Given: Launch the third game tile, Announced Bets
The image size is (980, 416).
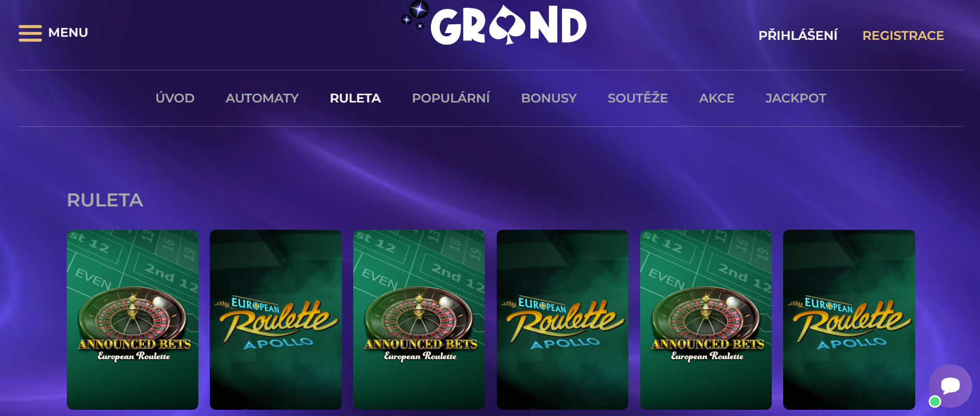Looking at the screenshot, I should [x=419, y=320].
